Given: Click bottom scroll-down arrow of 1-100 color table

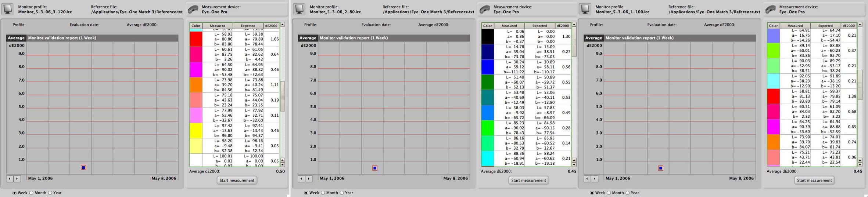Looking at the screenshot, I should click(x=860, y=165).
